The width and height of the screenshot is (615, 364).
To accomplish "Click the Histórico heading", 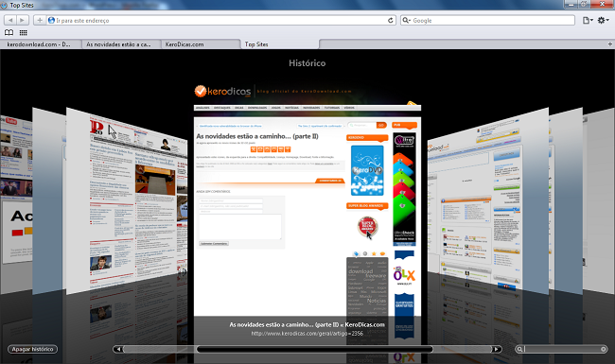I will (x=307, y=63).
